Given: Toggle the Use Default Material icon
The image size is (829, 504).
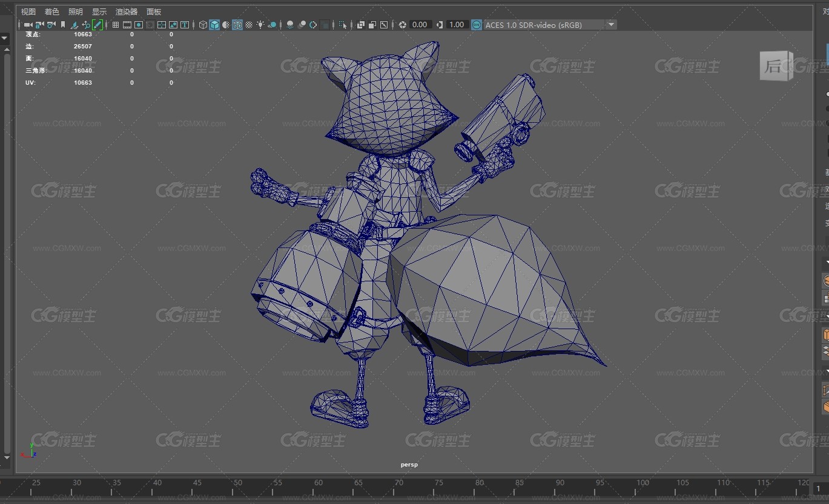Looking at the screenshot, I should tap(226, 25).
